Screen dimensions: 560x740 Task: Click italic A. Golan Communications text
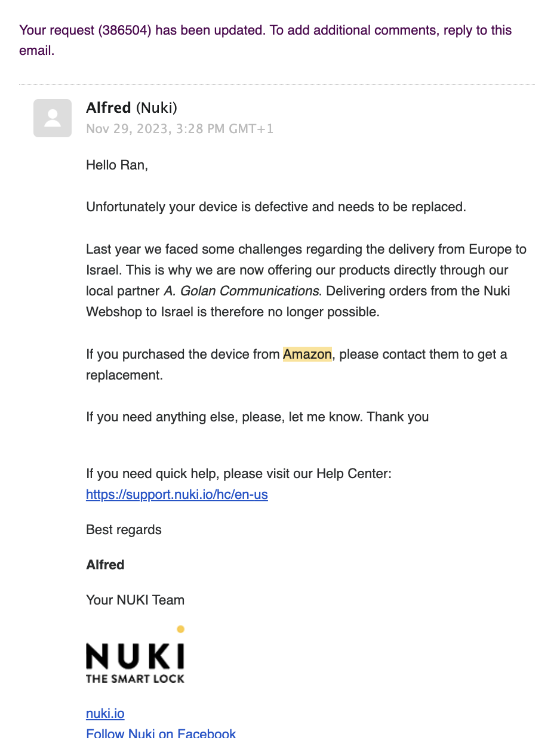tap(241, 291)
